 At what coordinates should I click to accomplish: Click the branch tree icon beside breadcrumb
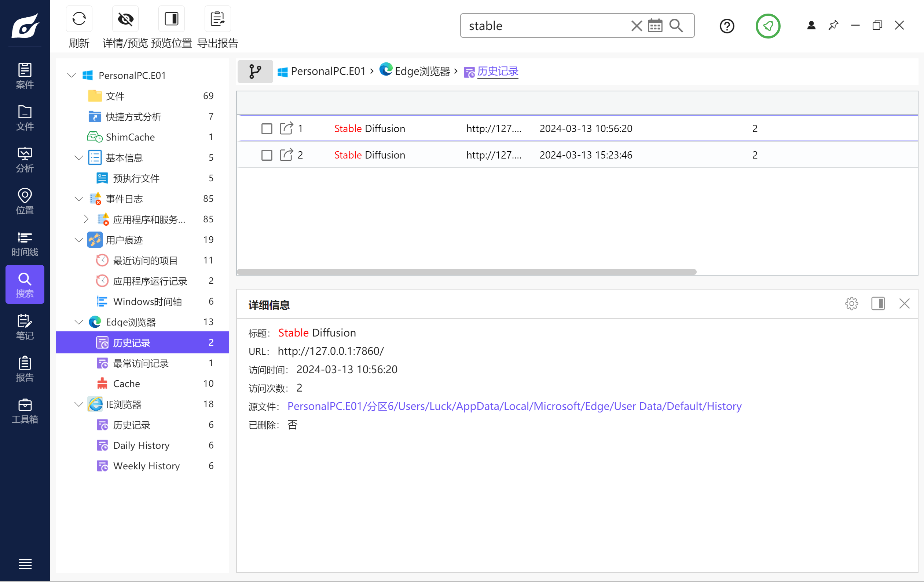pyautogui.click(x=255, y=72)
